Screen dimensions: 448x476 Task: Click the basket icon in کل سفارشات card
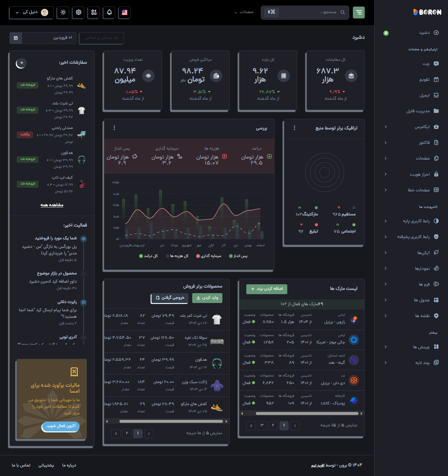351,76
